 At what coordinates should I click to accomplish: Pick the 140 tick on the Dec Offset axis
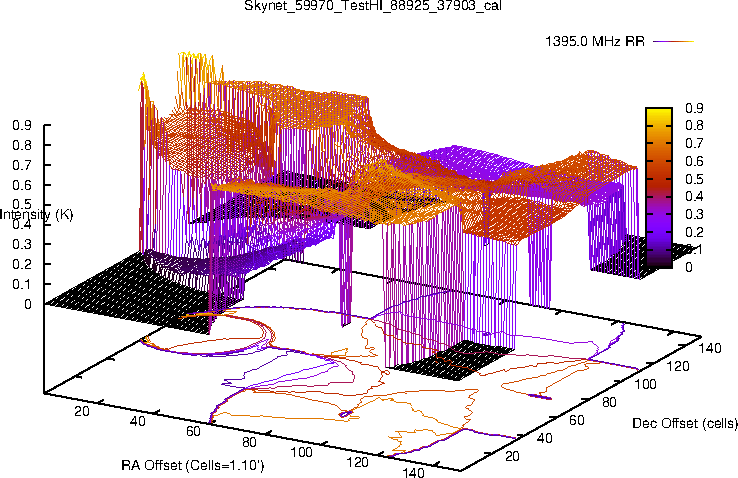pos(710,348)
